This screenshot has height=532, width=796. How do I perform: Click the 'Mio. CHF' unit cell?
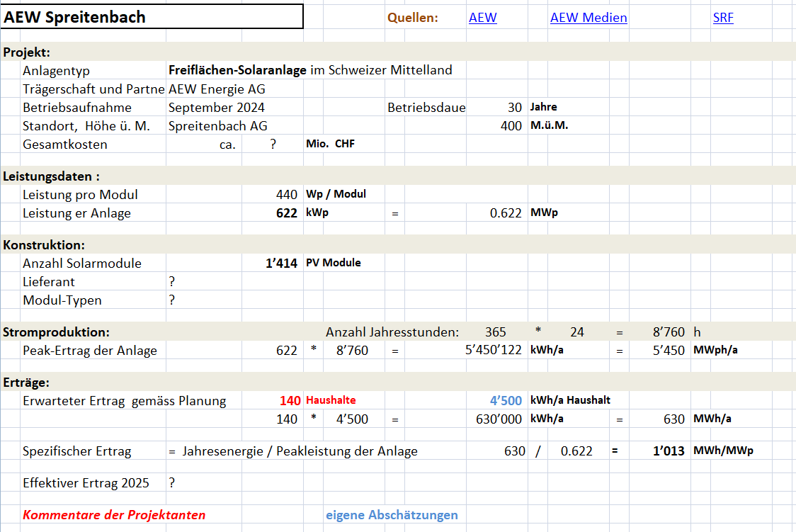click(330, 144)
